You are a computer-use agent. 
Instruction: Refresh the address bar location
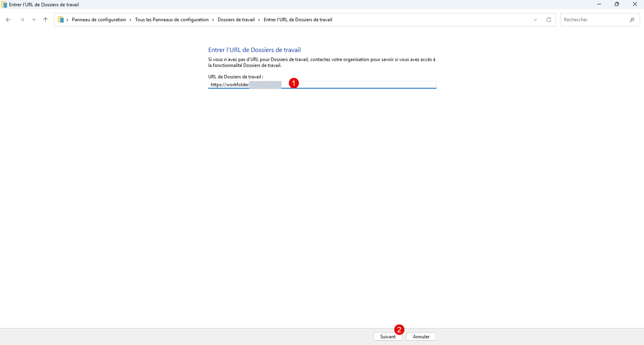coord(549,20)
